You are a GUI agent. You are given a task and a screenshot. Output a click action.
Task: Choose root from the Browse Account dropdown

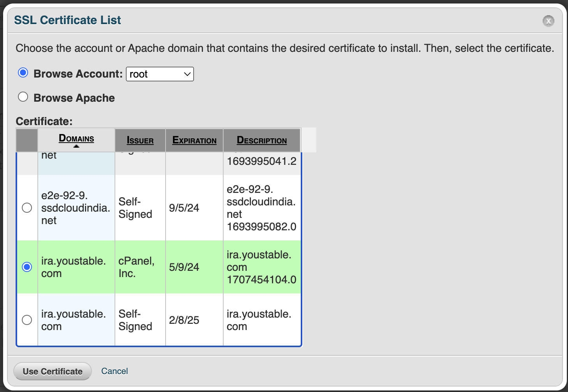click(x=160, y=74)
